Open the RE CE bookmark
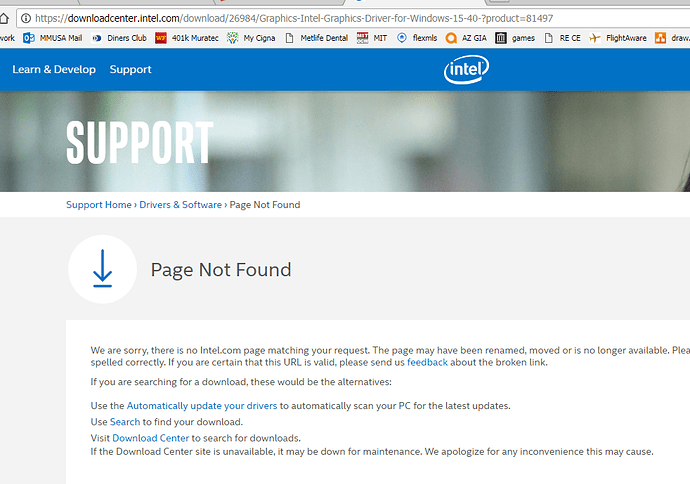 click(562, 38)
